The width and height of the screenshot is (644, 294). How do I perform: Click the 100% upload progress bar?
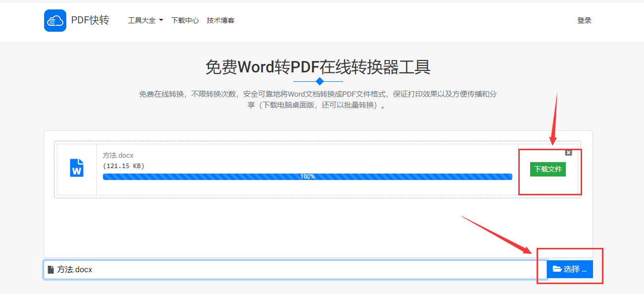point(307,176)
